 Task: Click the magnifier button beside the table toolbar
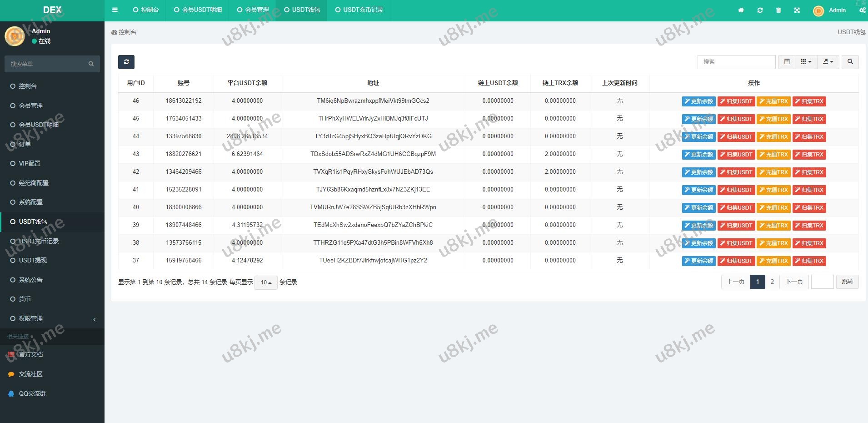850,62
